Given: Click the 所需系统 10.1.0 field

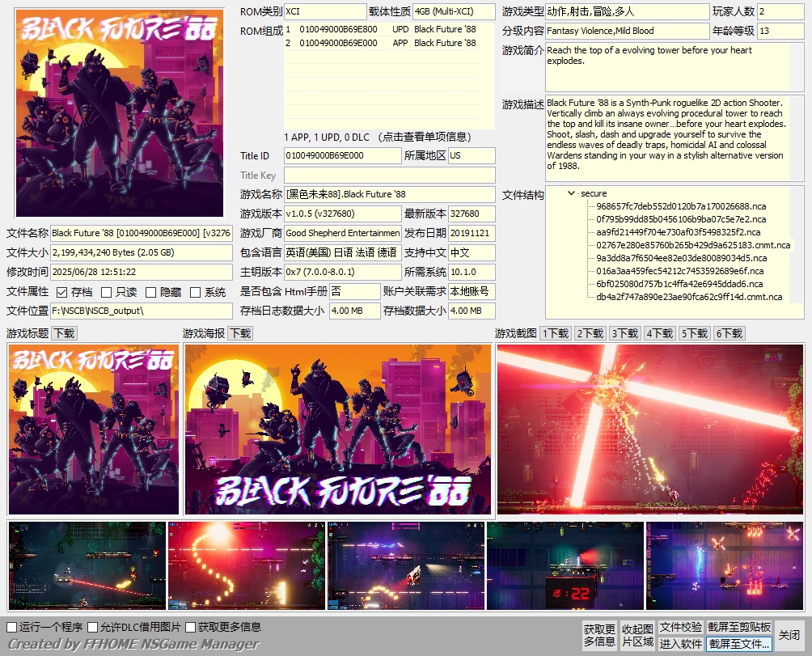Looking at the screenshot, I should [472, 273].
